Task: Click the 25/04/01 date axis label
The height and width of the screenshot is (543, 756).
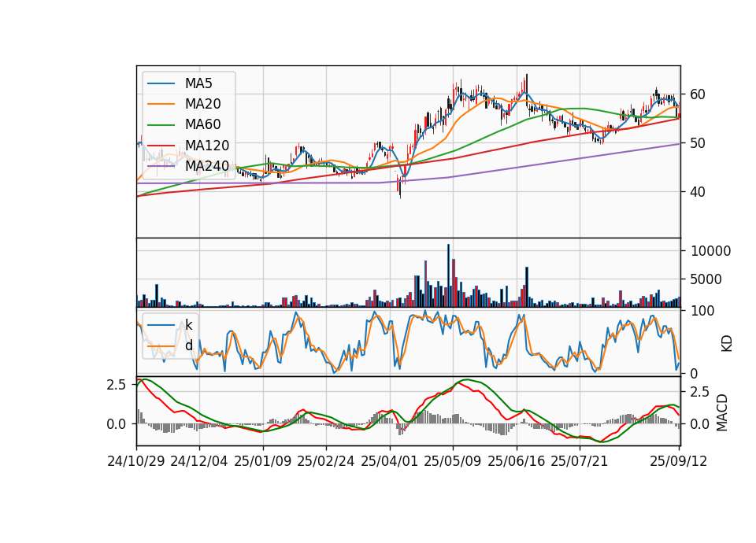Action: point(389,461)
